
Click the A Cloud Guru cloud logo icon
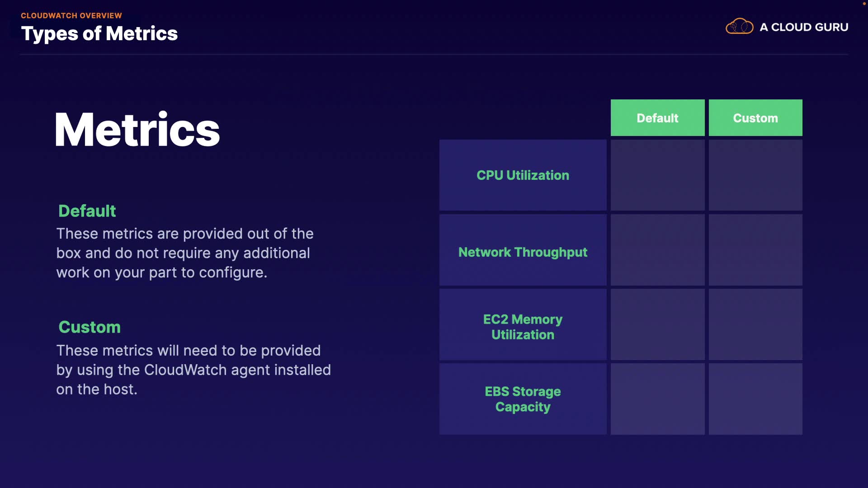click(x=739, y=27)
